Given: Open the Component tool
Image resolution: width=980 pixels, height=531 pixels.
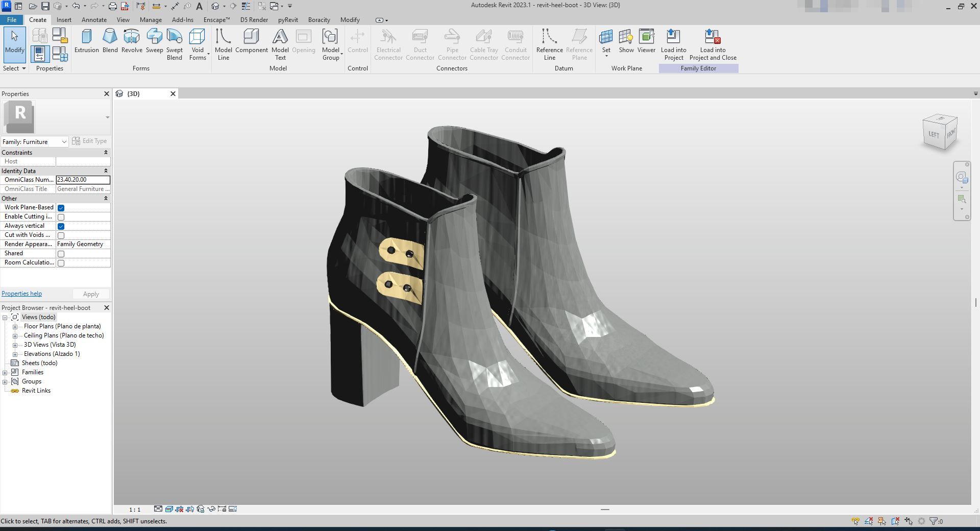Looking at the screenshot, I should pyautogui.click(x=251, y=41).
